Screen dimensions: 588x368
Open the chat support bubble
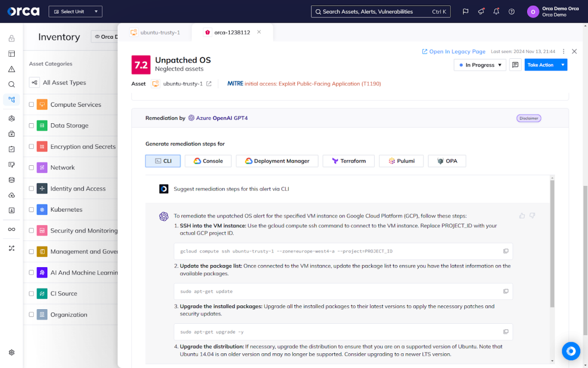pos(571,351)
